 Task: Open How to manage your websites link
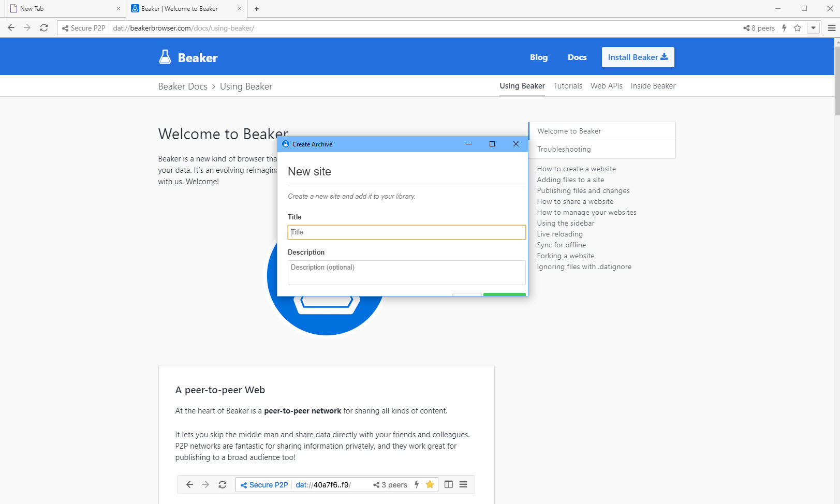(586, 212)
